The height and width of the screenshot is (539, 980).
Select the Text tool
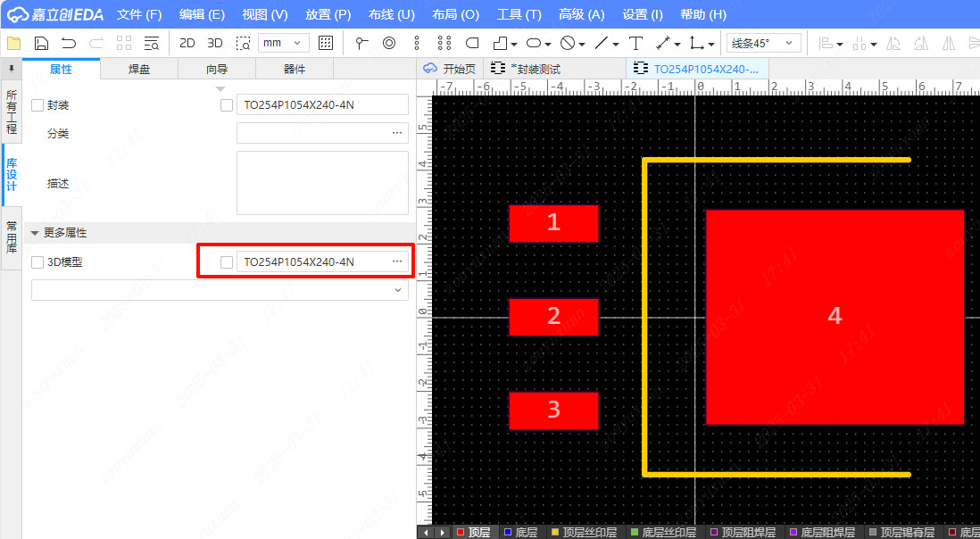(x=635, y=43)
